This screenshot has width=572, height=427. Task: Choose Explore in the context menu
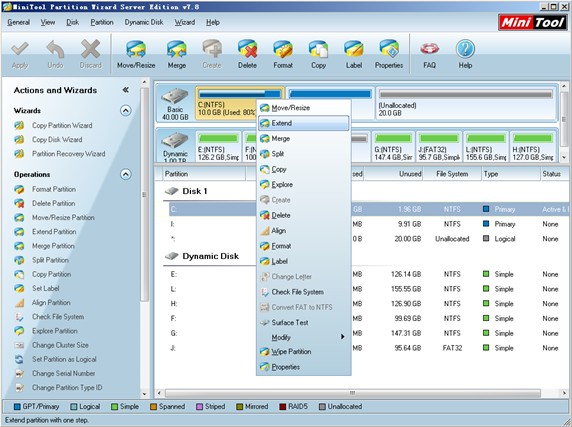[304, 185]
